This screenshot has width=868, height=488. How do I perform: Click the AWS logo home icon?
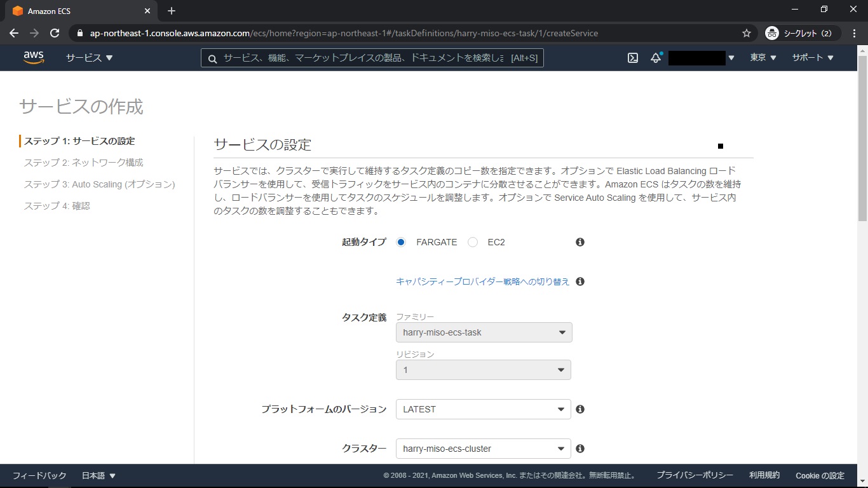click(x=34, y=57)
